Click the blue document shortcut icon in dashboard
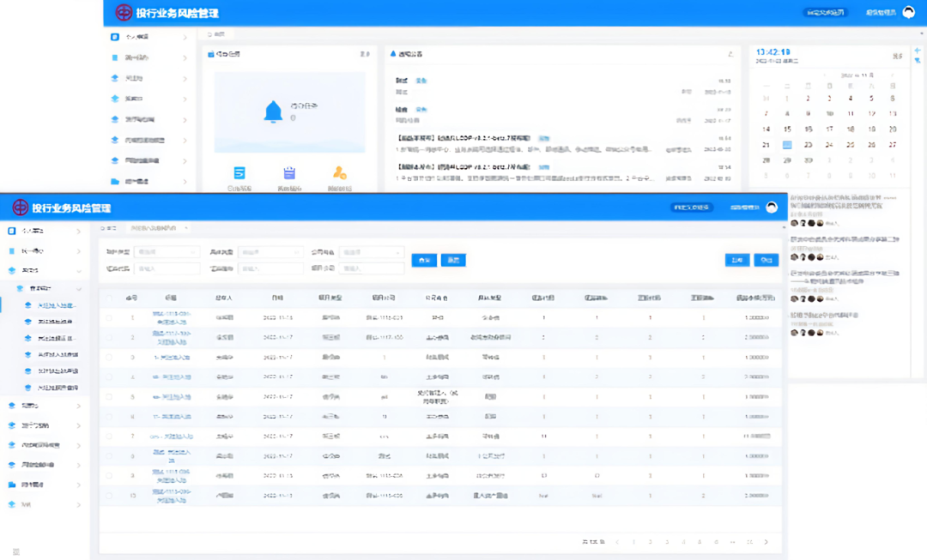This screenshot has width=927, height=560. [239, 172]
